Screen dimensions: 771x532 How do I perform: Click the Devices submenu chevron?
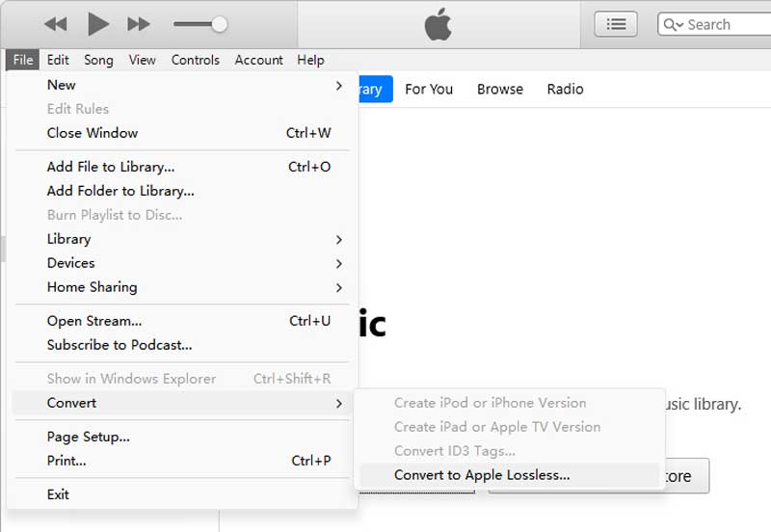tap(339, 263)
